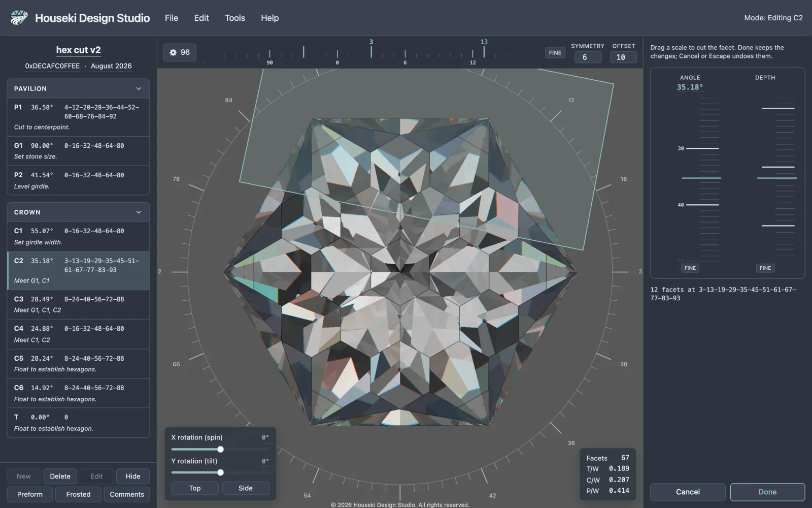Open the Tools menu
812x508 pixels.
coord(235,18)
